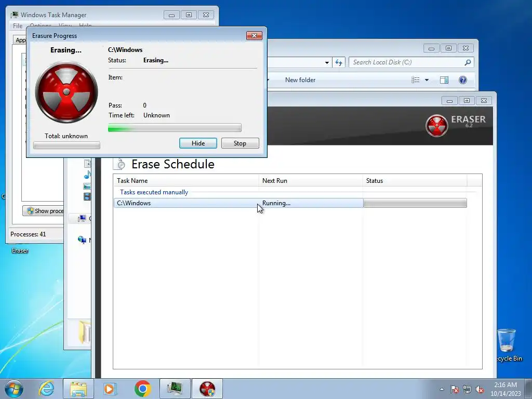
Task: Click the green erasure progress bar
Action: click(x=175, y=128)
